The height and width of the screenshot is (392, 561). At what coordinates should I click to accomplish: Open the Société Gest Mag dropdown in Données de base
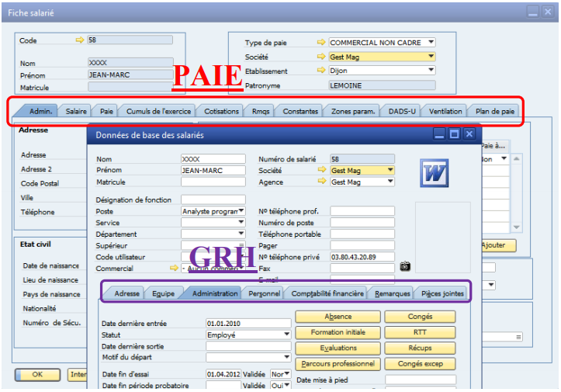point(390,170)
